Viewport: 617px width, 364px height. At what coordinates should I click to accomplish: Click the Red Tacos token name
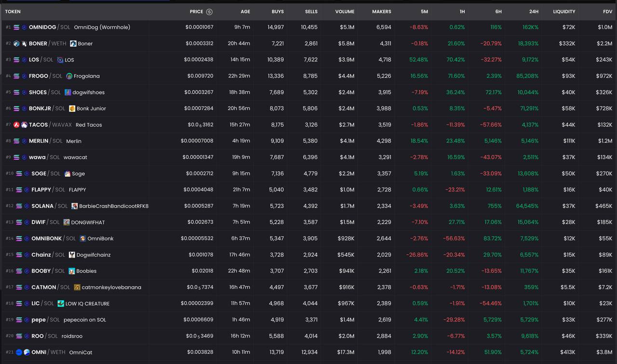tap(89, 125)
